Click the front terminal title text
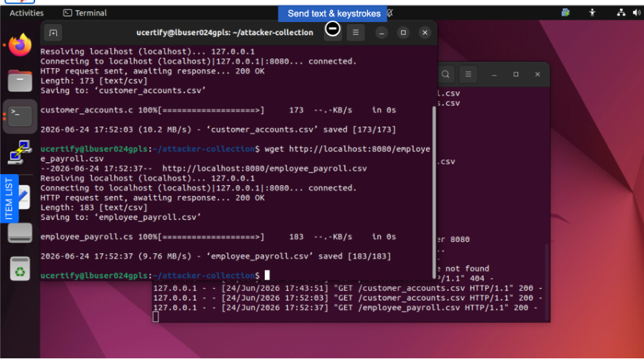The height and width of the screenshot is (359, 644). (x=225, y=32)
